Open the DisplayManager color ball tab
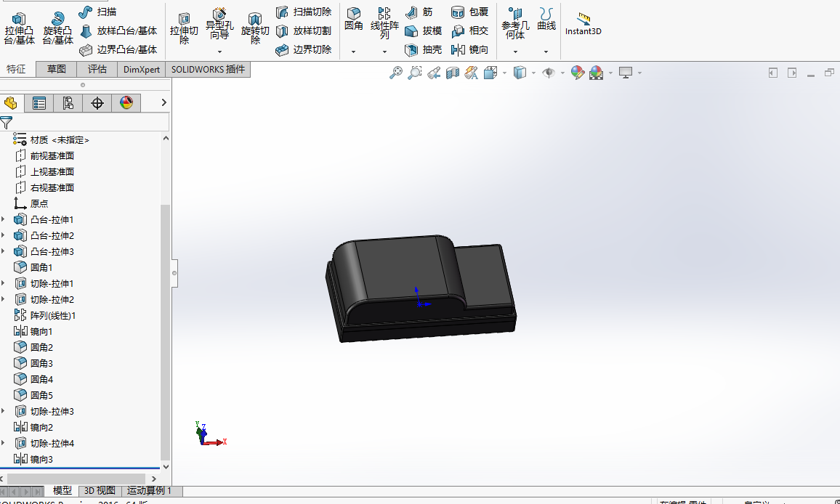 click(x=126, y=103)
